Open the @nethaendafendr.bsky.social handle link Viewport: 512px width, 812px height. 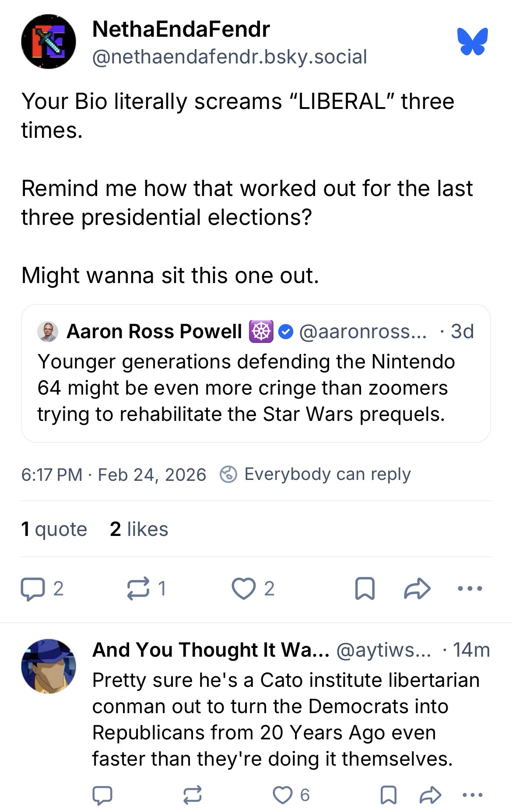229,57
